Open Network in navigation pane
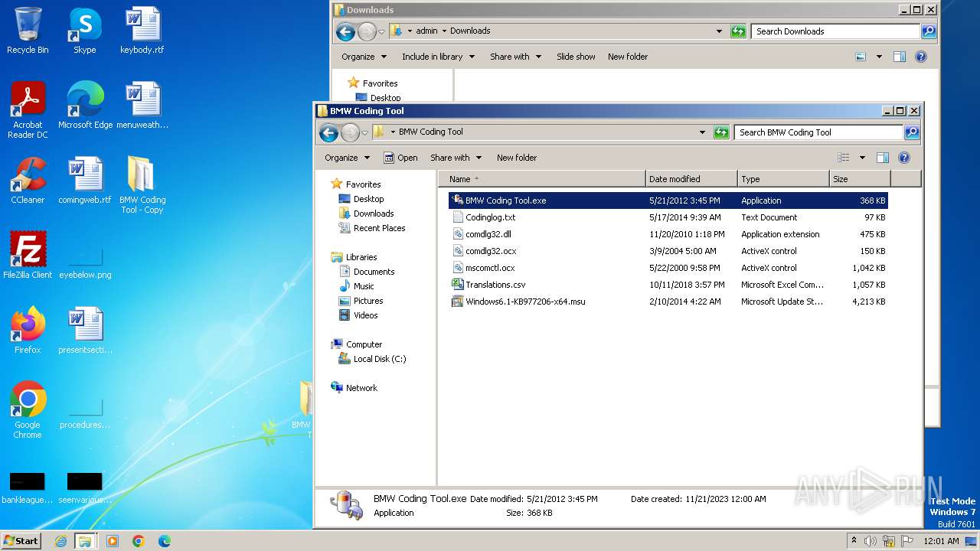 pyautogui.click(x=354, y=388)
